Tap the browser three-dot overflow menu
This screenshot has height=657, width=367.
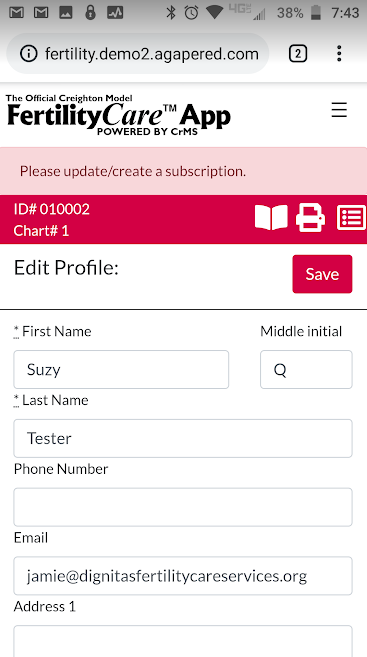pyautogui.click(x=339, y=54)
